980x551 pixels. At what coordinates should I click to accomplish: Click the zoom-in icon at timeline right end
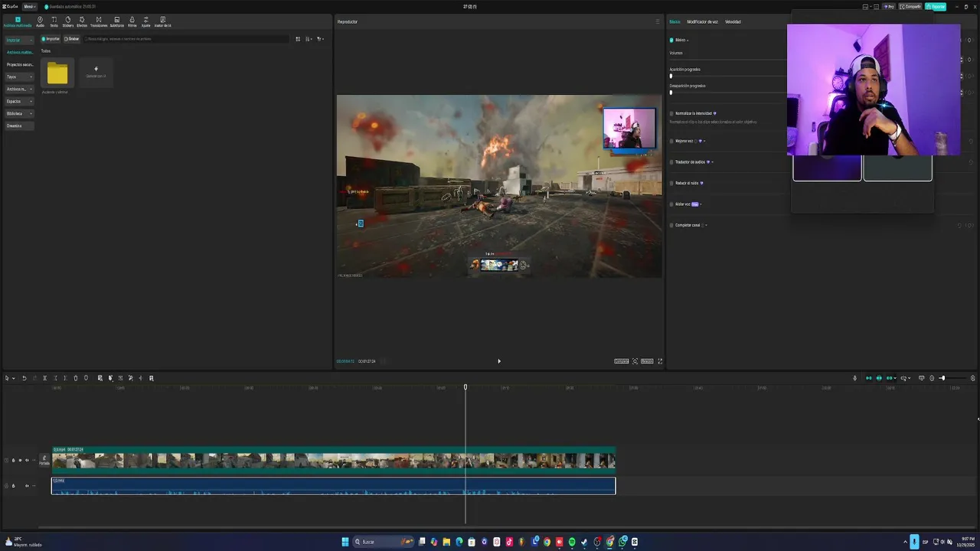(973, 378)
